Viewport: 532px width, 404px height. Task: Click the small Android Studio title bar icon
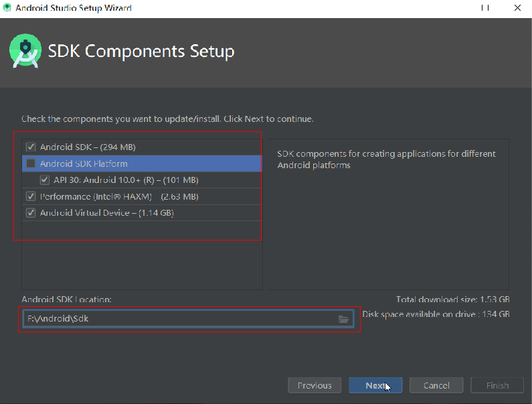tap(7, 7)
